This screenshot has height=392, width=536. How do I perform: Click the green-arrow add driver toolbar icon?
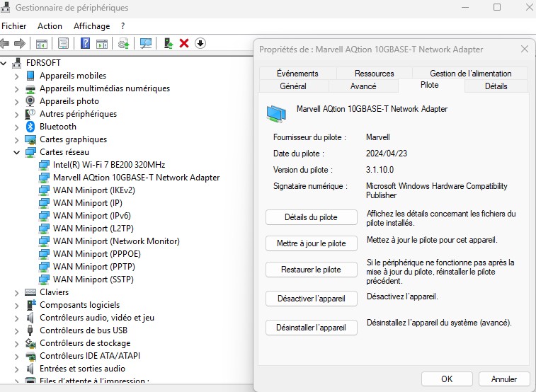point(168,44)
